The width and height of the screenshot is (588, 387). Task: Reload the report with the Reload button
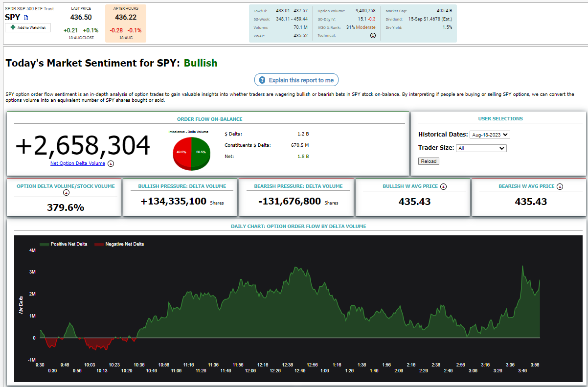[429, 161]
